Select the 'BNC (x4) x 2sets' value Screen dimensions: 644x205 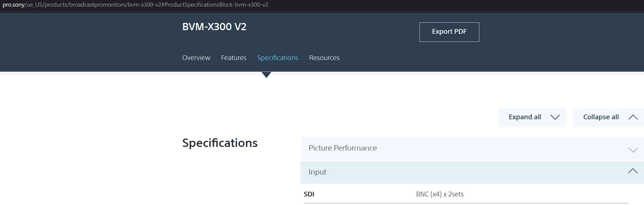coord(440,194)
